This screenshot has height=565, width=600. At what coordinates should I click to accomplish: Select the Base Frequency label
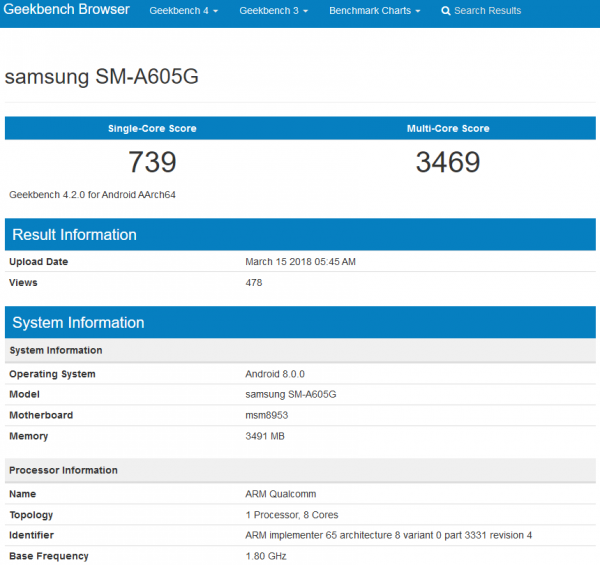pos(49,556)
